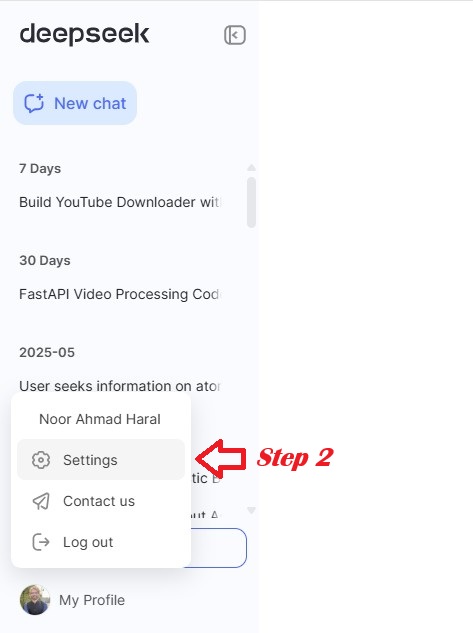Click the chat list scrollbar thumb

[251, 202]
